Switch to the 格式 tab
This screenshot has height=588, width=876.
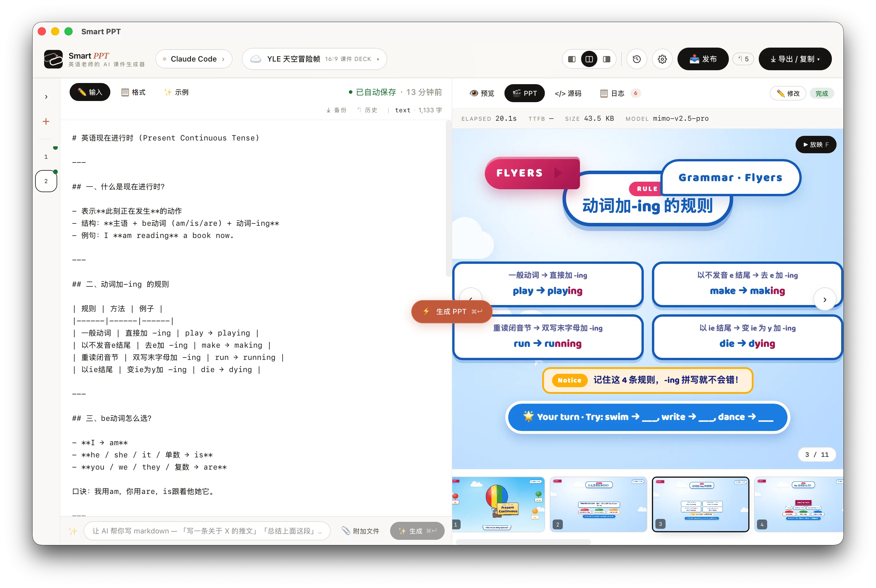click(x=133, y=92)
